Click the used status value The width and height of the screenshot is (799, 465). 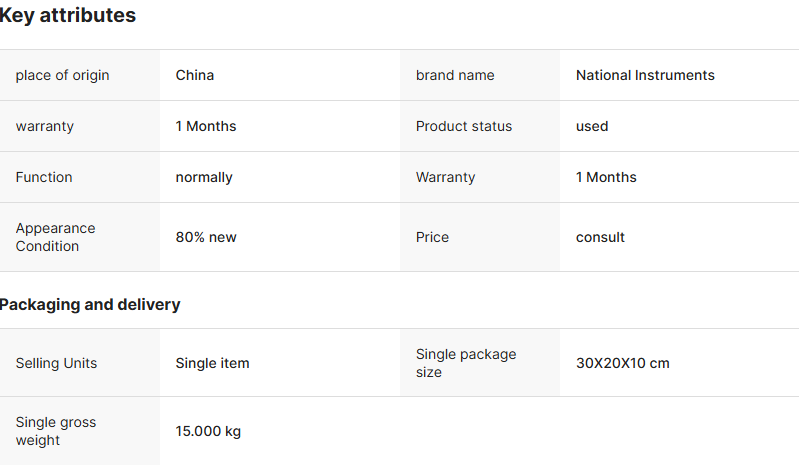coord(592,126)
